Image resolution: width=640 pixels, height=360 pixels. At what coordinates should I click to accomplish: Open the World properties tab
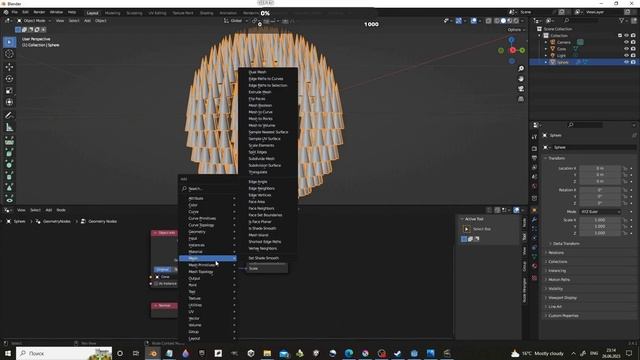(x=534, y=186)
